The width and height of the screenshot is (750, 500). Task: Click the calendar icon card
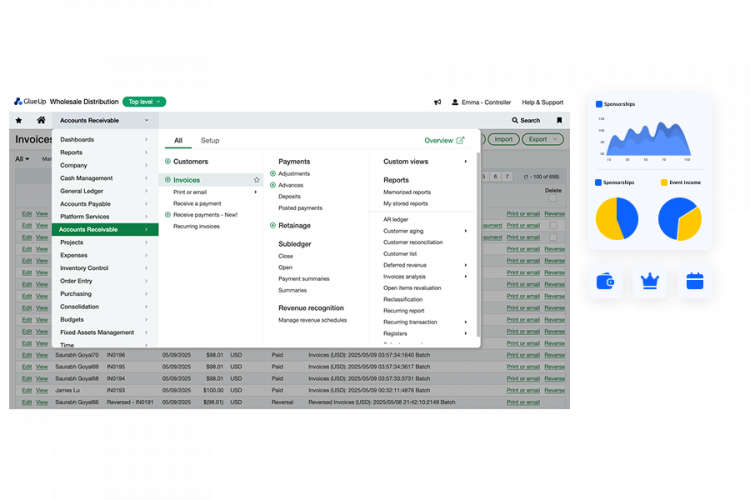click(x=695, y=281)
